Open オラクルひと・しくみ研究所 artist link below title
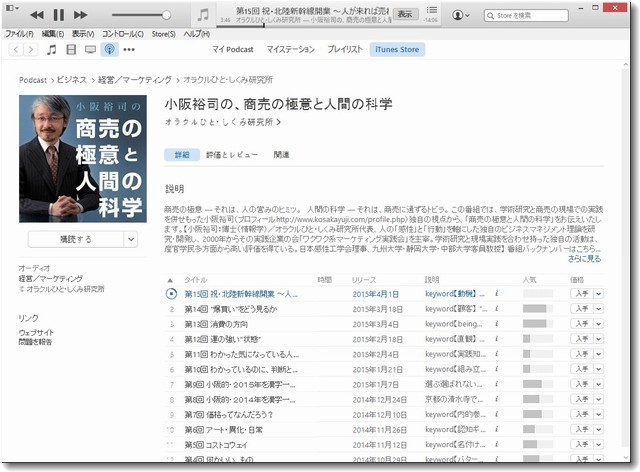This screenshot has height=472, width=640. (x=222, y=122)
